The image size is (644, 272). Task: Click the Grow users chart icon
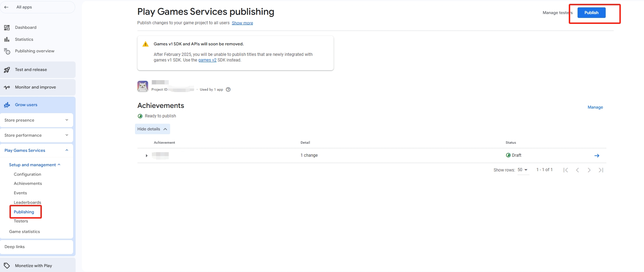coord(7,105)
